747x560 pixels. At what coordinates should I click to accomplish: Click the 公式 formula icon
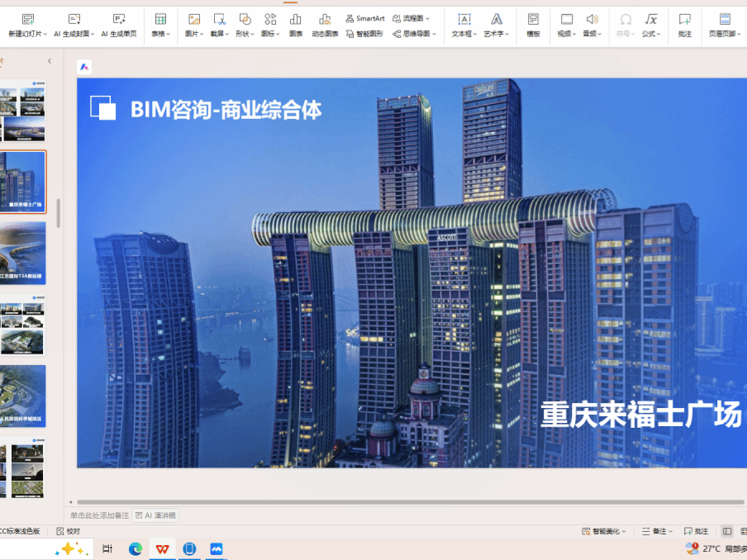[x=651, y=19]
